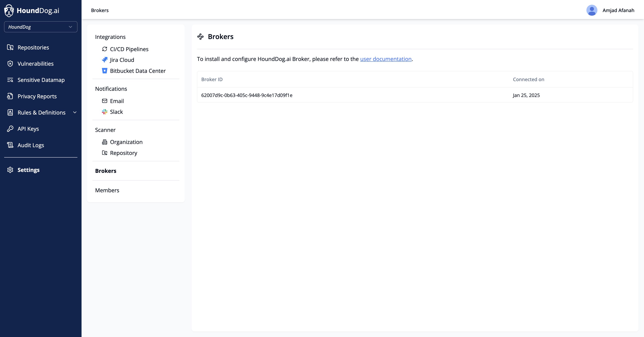644x337 pixels.
Task: Click the Repository folder icon under Scanner
Action: [105, 153]
